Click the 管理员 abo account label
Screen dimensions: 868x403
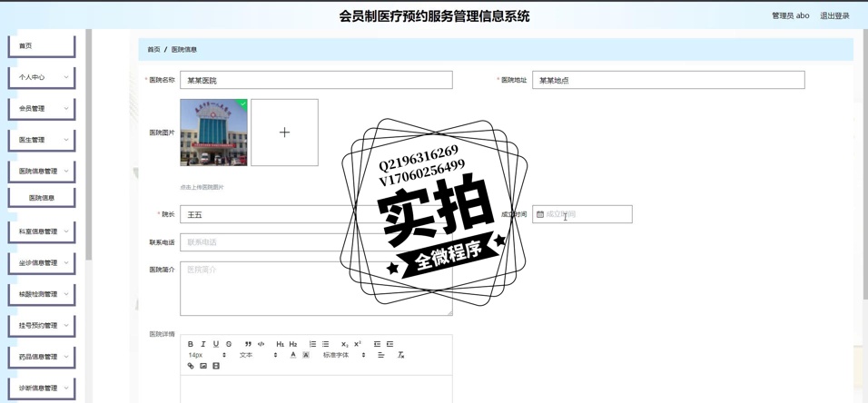click(x=791, y=15)
